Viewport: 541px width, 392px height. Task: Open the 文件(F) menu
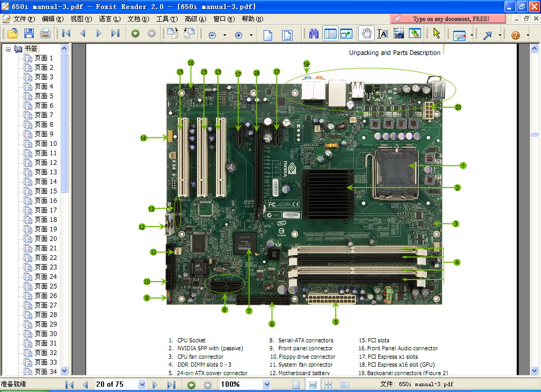click(x=24, y=19)
